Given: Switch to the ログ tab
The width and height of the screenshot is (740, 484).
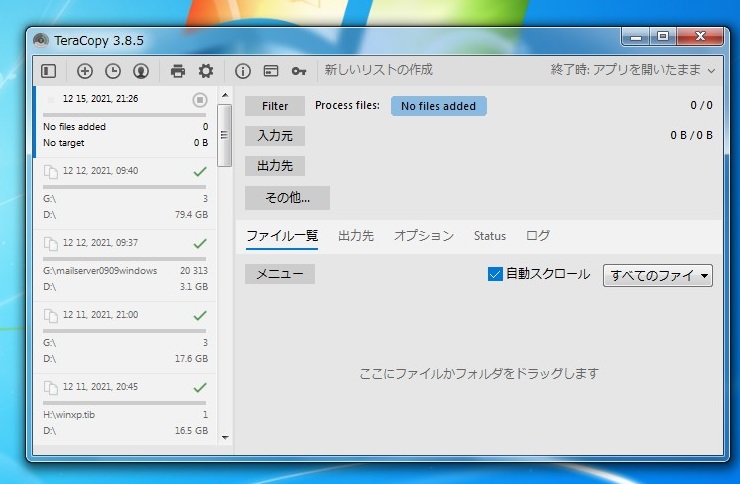Looking at the screenshot, I should click(x=538, y=235).
